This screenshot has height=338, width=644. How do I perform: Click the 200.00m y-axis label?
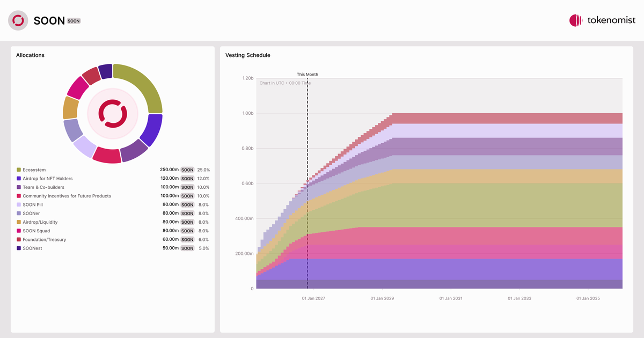pyautogui.click(x=244, y=254)
